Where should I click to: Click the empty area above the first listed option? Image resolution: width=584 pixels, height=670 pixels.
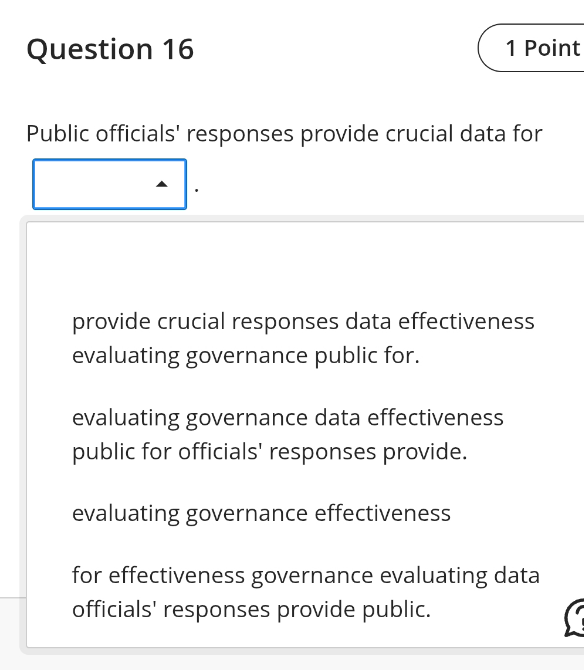coord(305,261)
